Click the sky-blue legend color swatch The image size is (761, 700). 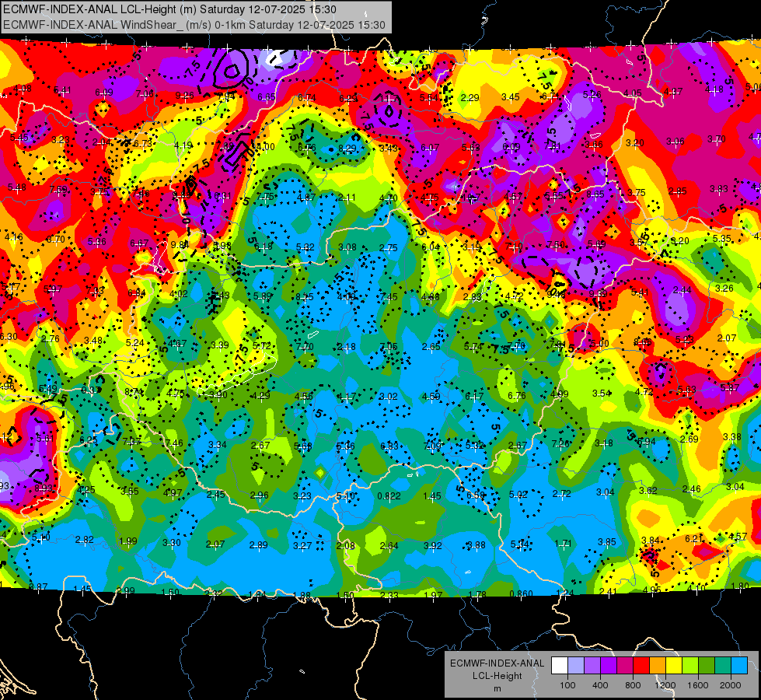pos(740,666)
